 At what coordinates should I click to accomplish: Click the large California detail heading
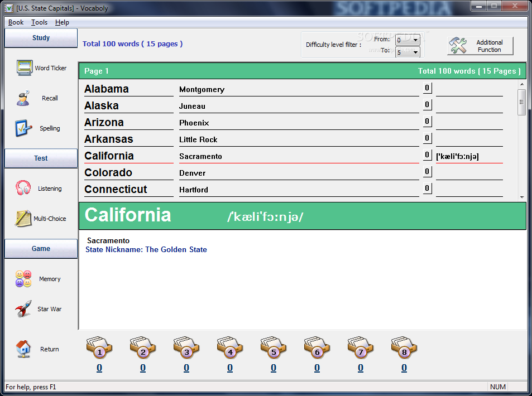tap(128, 215)
